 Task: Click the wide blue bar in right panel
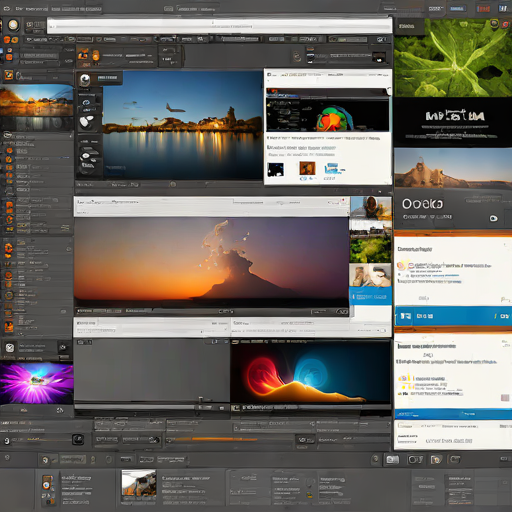pyautogui.click(x=453, y=316)
